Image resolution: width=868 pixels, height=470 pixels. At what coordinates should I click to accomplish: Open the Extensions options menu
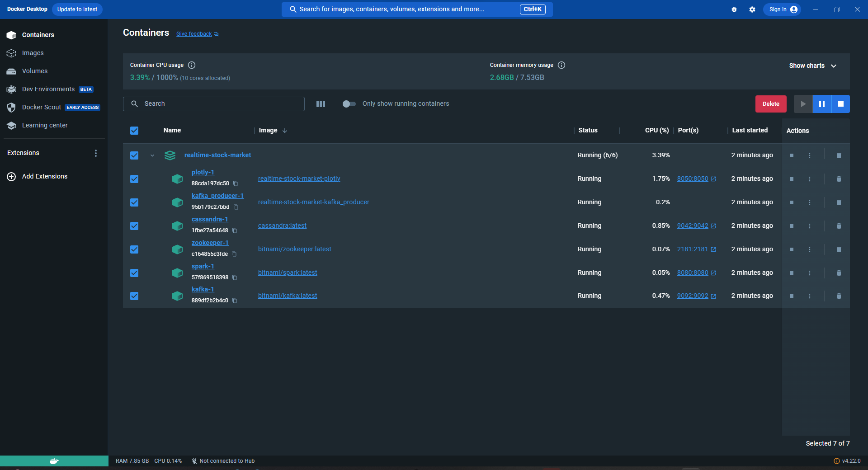[x=95, y=153]
